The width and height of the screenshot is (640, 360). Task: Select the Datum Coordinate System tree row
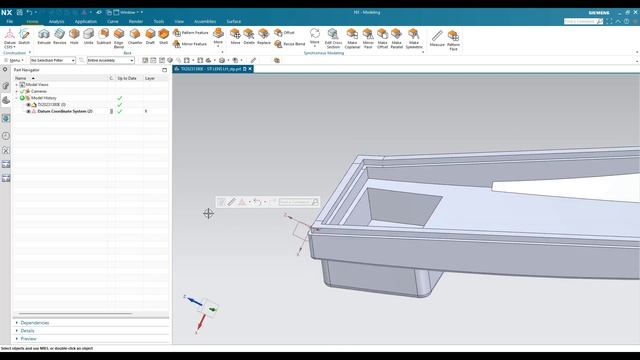click(x=64, y=111)
